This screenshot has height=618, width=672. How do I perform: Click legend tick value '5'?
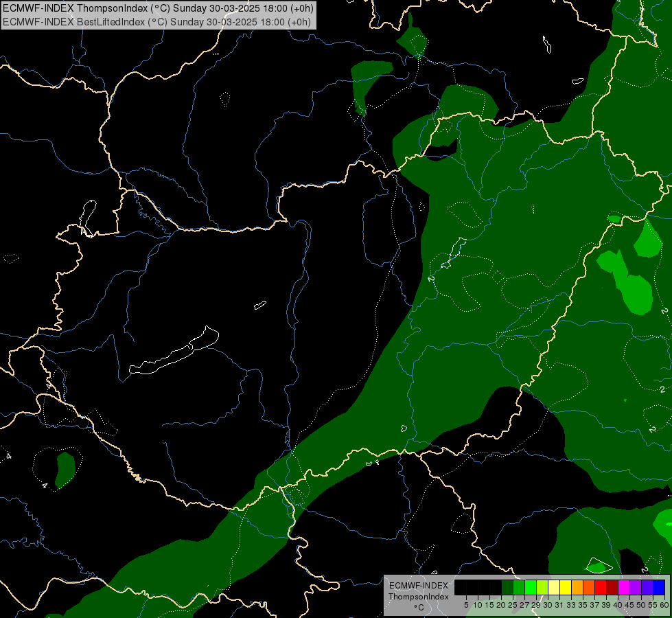(x=466, y=605)
